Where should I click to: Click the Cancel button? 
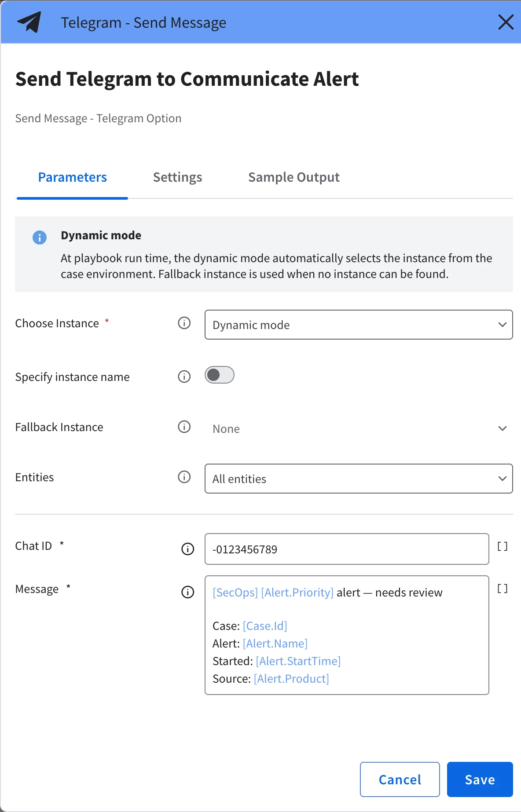tap(400, 779)
